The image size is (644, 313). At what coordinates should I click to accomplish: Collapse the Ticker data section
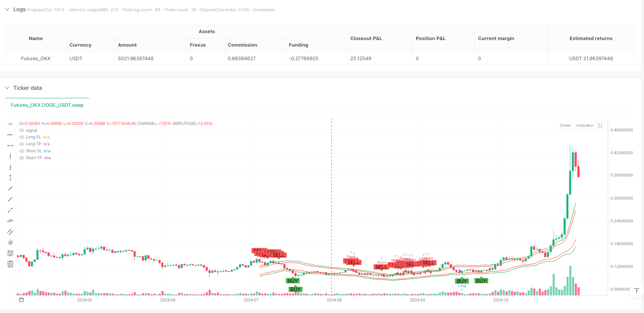click(x=7, y=88)
